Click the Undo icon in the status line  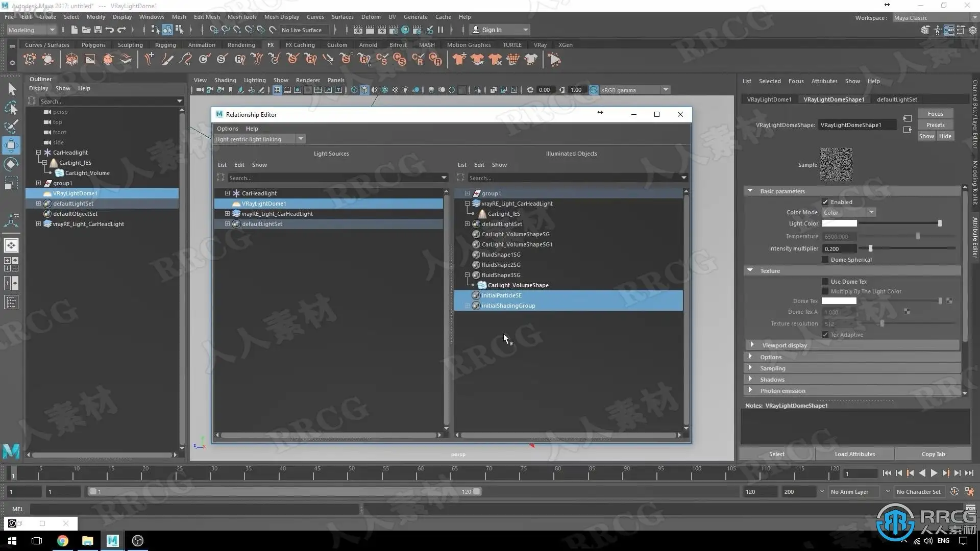pos(110,30)
